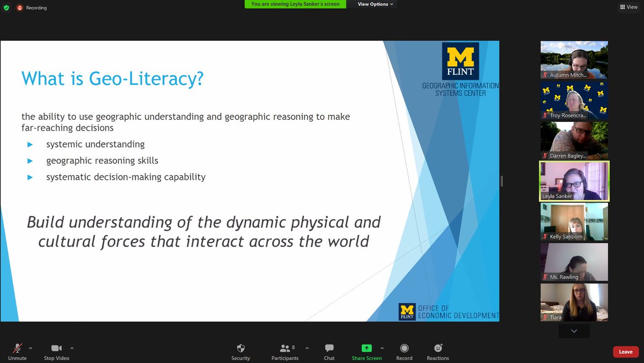
Task: Open the Participants list
Action: tap(285, 351)
